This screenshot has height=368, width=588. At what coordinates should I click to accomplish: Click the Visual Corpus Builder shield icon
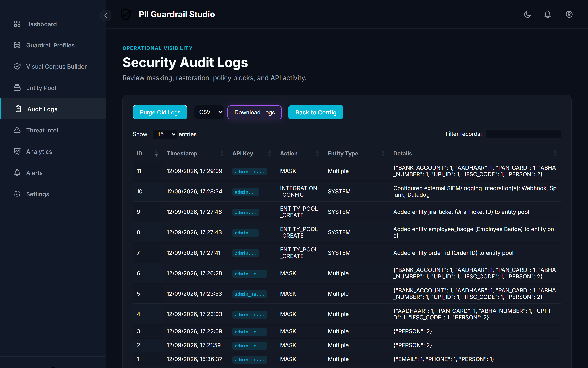click(x=17, y=66)
